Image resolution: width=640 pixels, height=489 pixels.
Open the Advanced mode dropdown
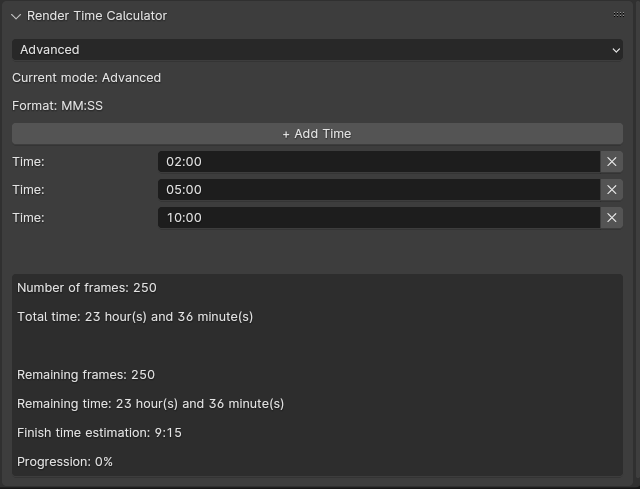tap(317, 49)
